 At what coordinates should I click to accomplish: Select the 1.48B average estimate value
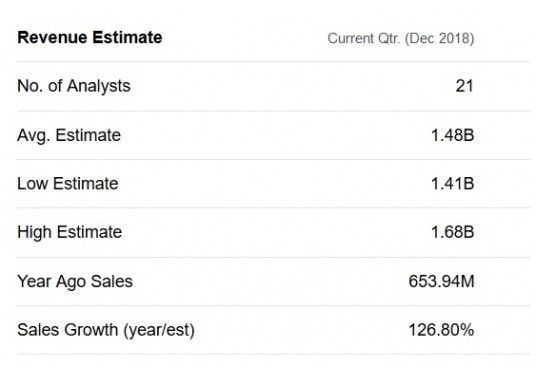pyautogui.click(x=453, y=135)
